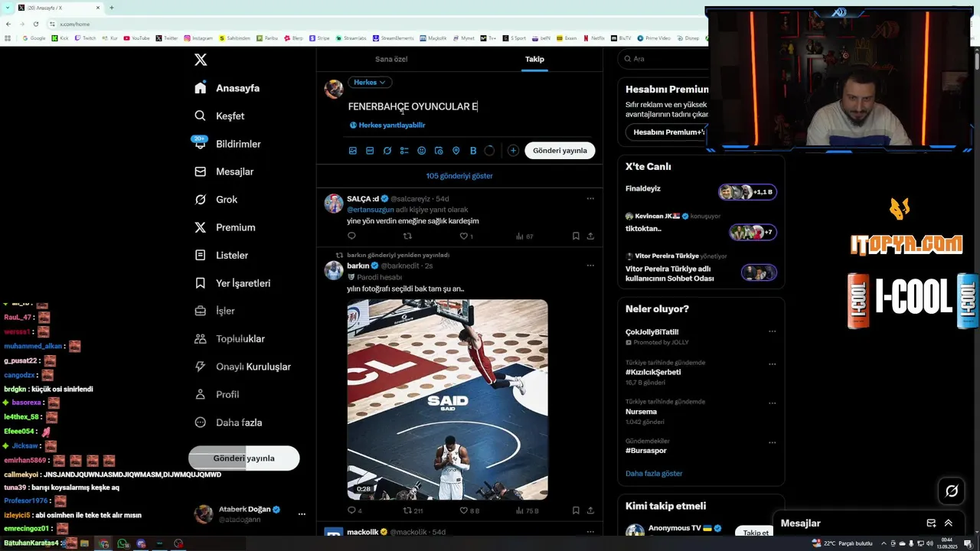Image resolution: width=980 pixels, height=551 pixels.
Task: Expand Daha fazla menu
Action: [228, 422]
